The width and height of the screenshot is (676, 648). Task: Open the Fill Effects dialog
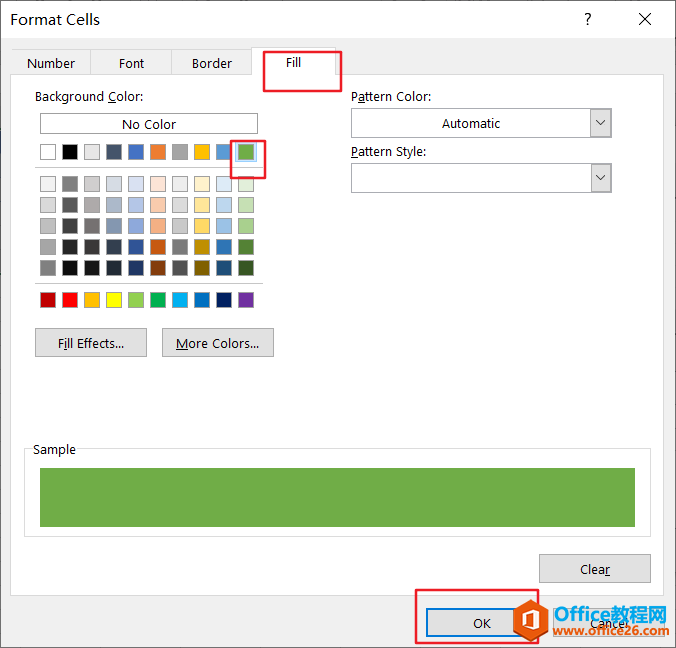[91, 343]
